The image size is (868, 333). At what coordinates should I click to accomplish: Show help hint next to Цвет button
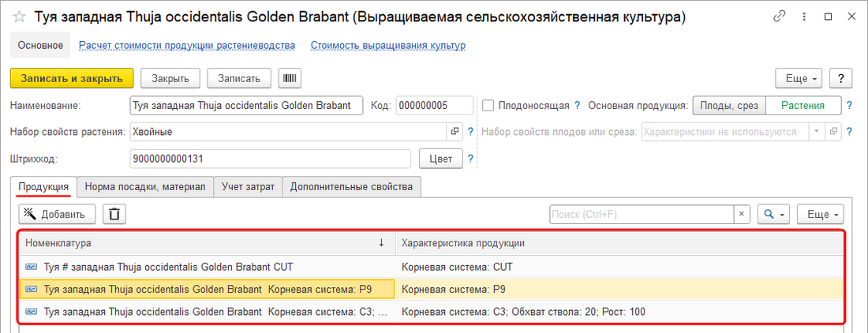coord(470,159)
